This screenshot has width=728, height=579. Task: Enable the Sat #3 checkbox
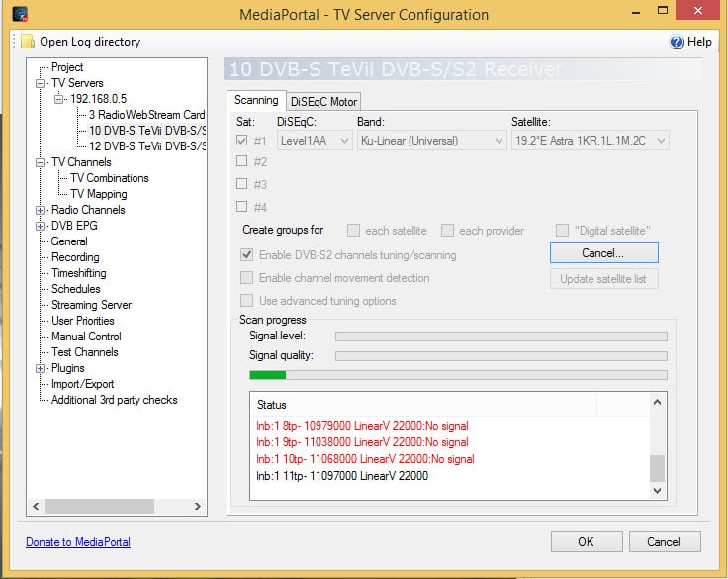coord(242,183)
